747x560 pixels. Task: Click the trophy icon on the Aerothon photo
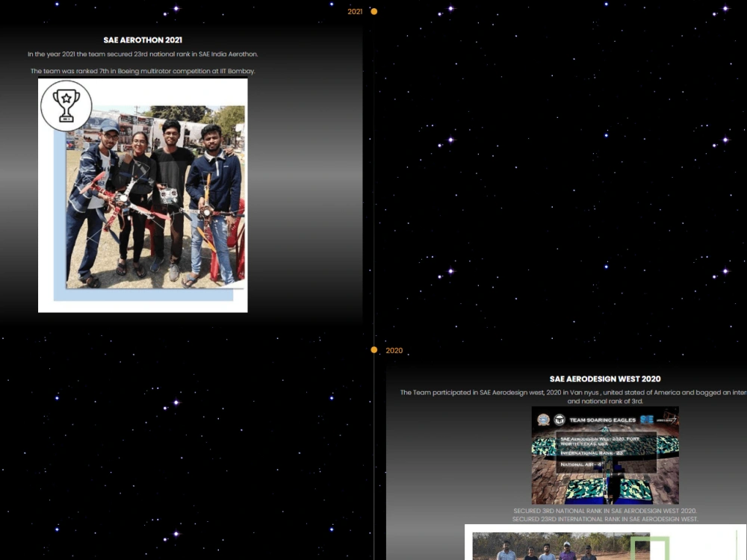(66, 106)
